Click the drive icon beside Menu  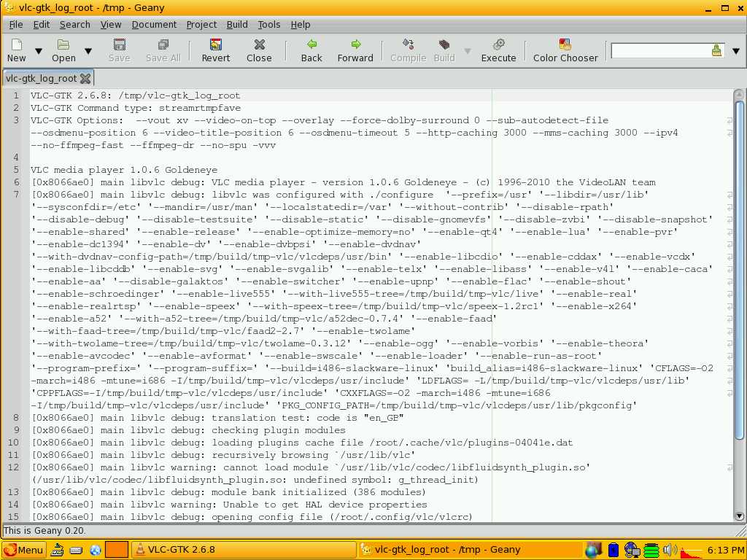[57, 550]
